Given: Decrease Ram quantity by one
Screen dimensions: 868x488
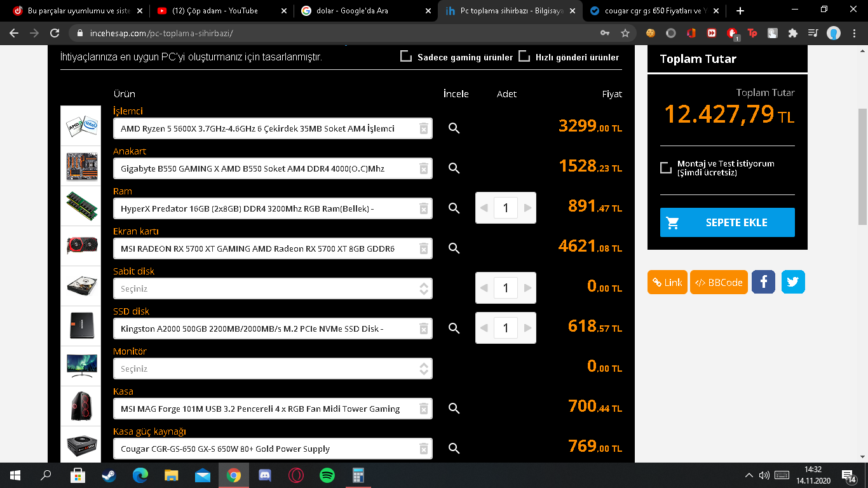Looking at the screenshot, I should (x=484, y=208).
